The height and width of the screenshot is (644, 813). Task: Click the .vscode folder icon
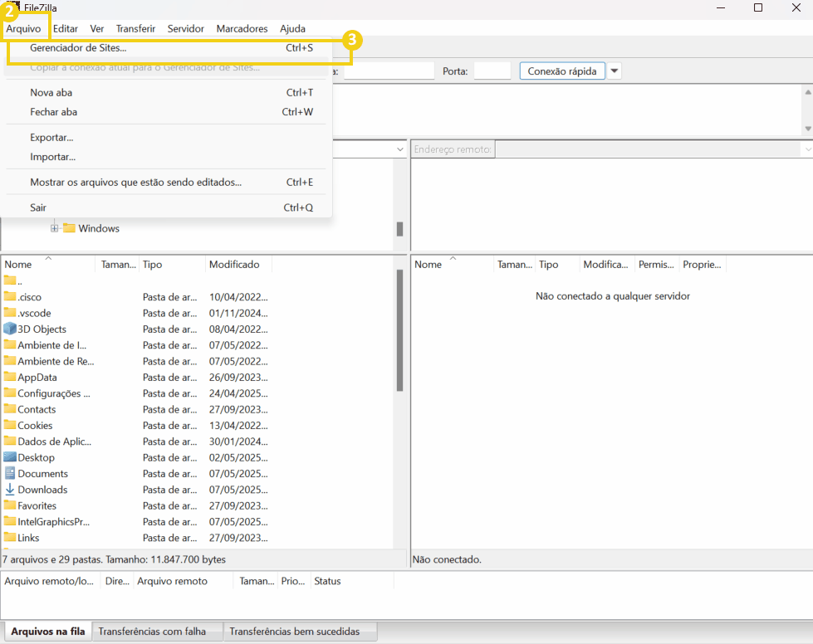pos(10,312)
